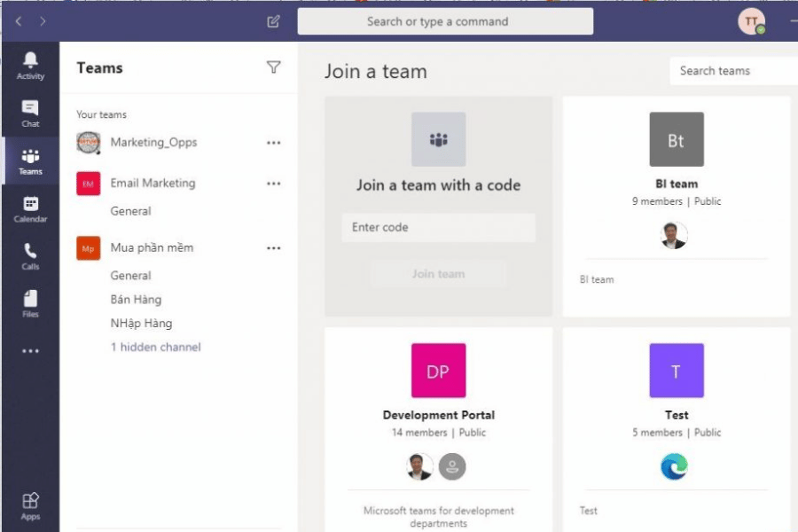Image resolution: width=798 pixels, height=532 pixels.
Task: Open the Marketing_Opps team
Action: tap(153, 143)
